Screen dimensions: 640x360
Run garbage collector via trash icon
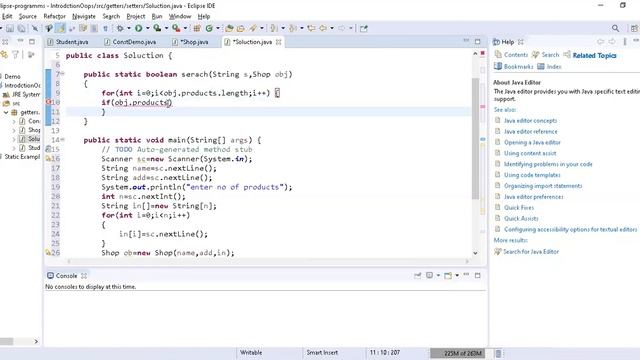498,353
